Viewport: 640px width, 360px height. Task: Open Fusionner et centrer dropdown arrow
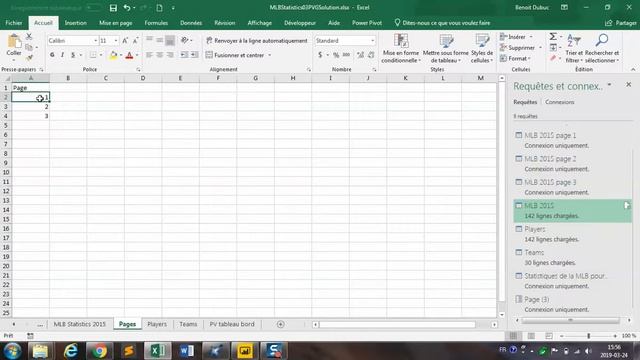270,55
